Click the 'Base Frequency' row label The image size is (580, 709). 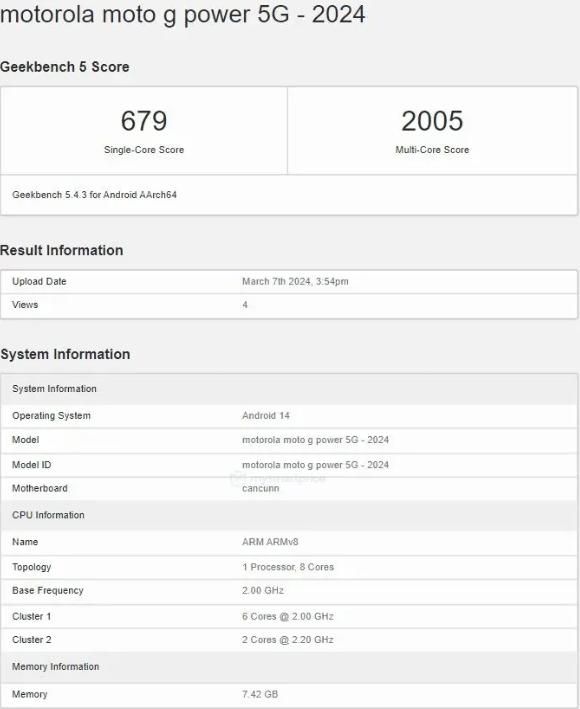pos(48,591)
